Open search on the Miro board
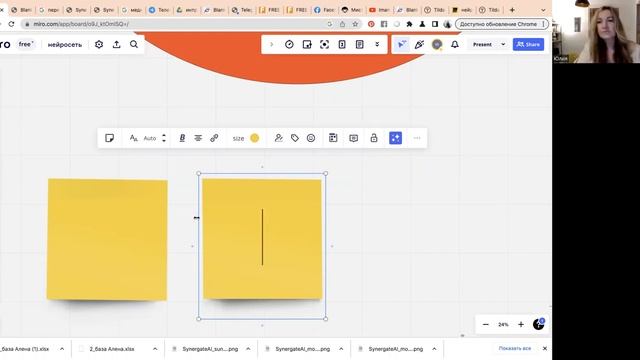This screenshot has width=640, height=360. (x=134, y=44)
